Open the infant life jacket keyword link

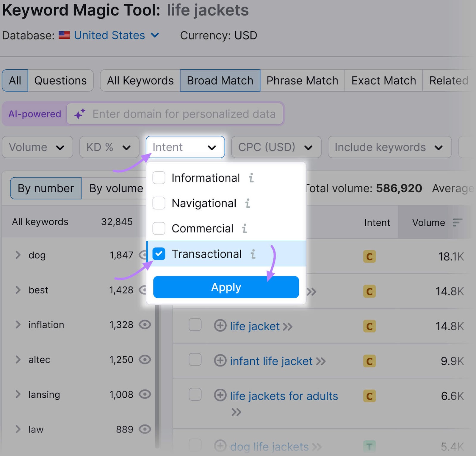271,361
